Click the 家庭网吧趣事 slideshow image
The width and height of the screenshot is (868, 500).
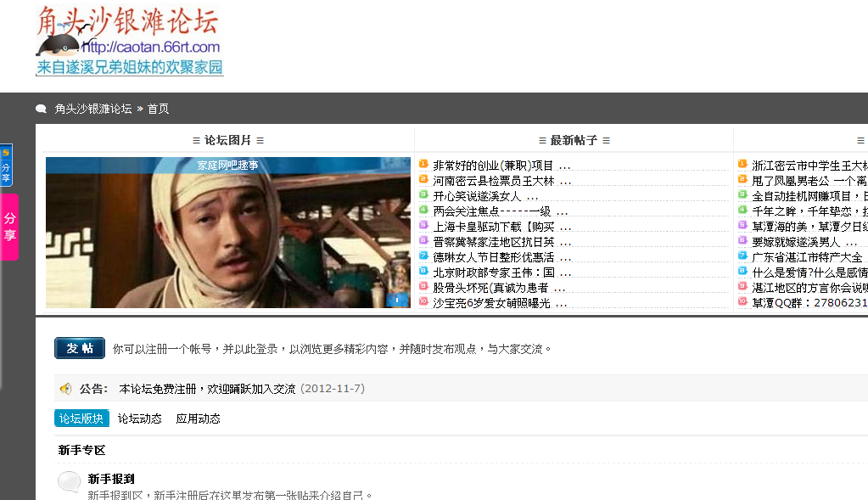228,233
